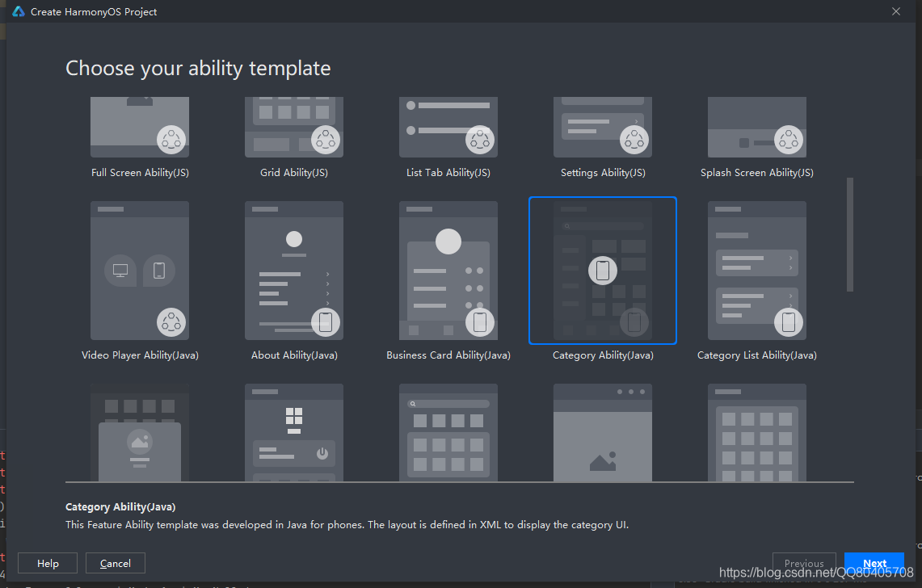
Task: Click the HarmonyOS logo in title bar
Action: [19, 12]
